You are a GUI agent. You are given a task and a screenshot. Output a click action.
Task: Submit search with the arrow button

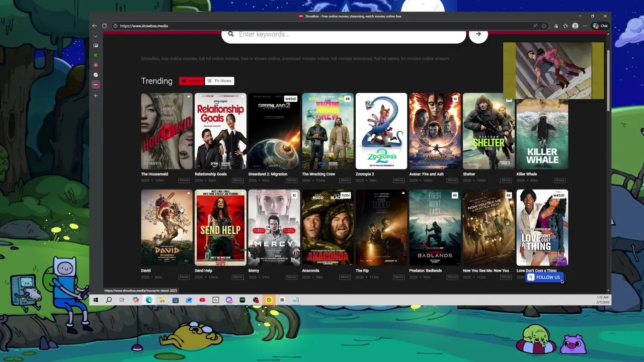tap(478, 34)
